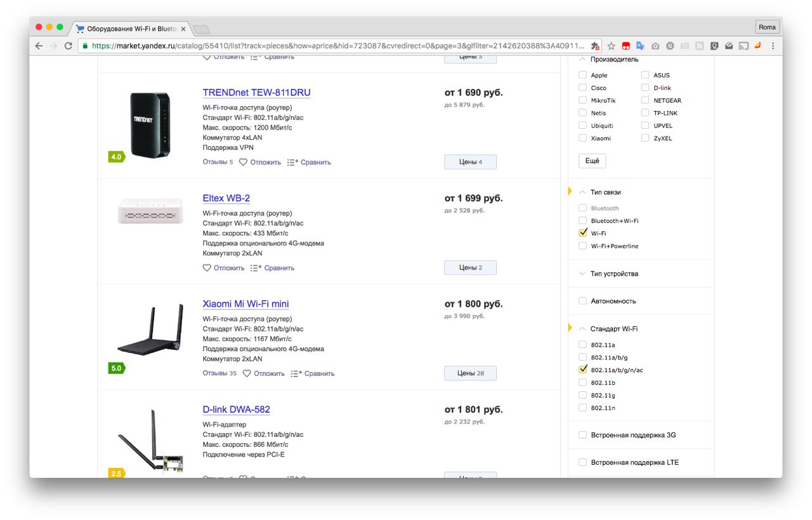This screenshot has height=520, width=812.
Task: Click the Ещё button under manufacturers
Action: click(592, 161)
